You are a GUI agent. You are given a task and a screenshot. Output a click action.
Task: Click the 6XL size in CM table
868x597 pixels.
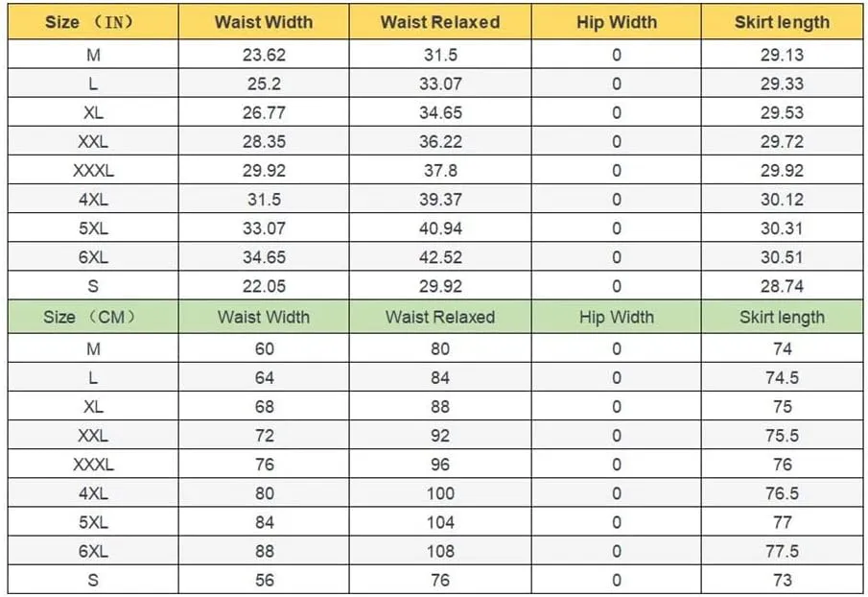(93, 551)
